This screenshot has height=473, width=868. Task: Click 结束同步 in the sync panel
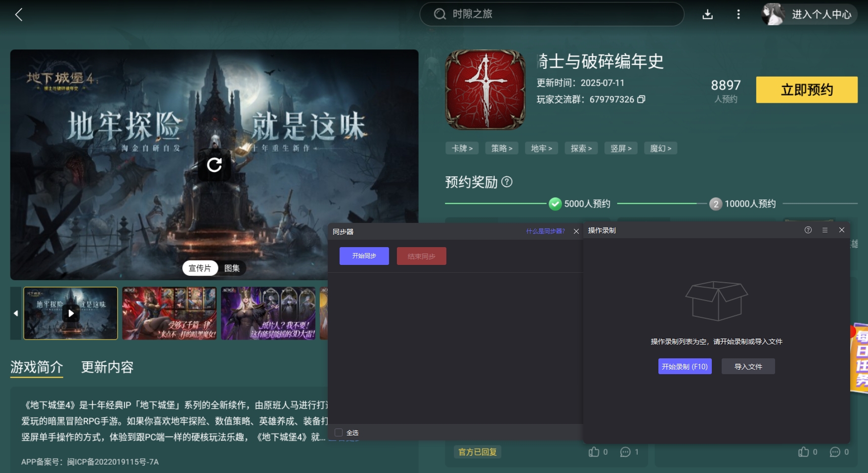click(x=422, y=256)
